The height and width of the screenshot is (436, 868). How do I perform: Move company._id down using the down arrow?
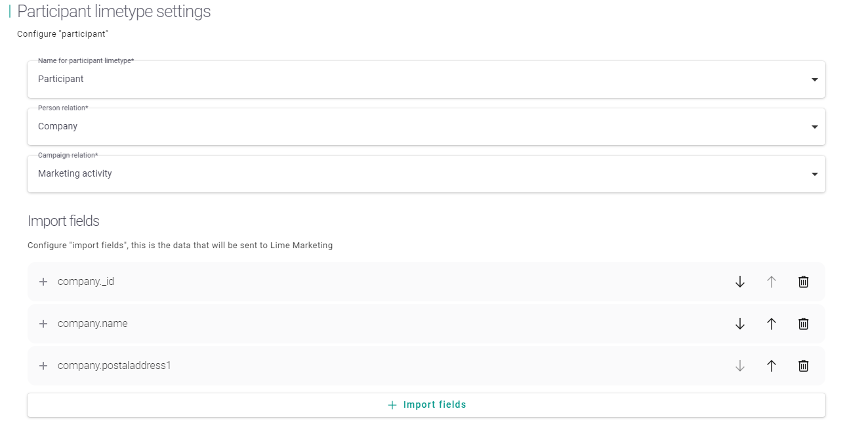[x=739, y=281]
